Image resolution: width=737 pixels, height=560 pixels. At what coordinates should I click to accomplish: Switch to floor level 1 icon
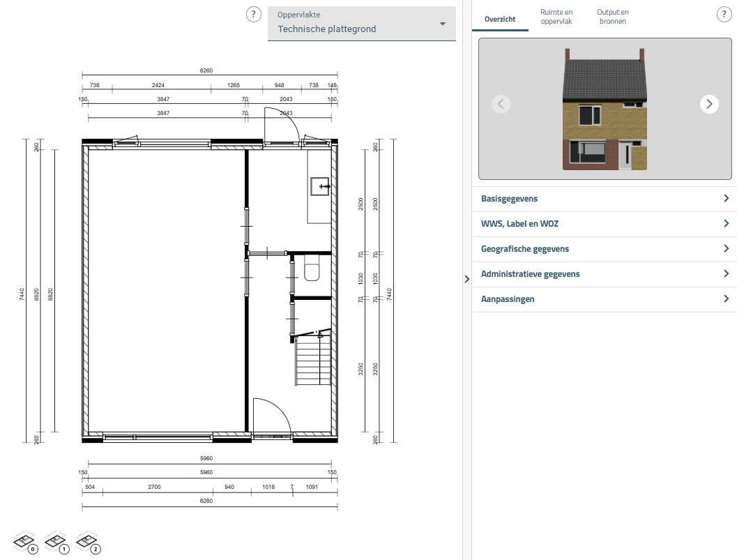point(56,542)
